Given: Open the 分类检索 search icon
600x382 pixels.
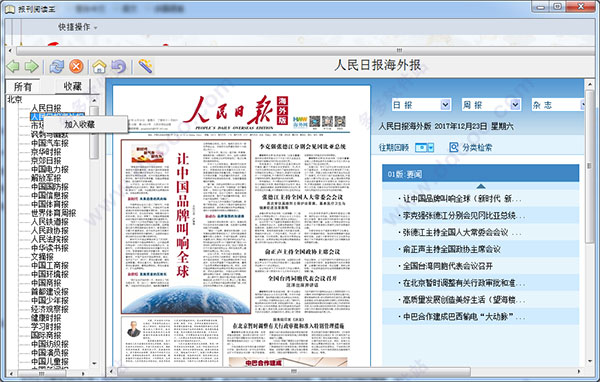Looking at the screenshot, I should [x=453, y=147].
